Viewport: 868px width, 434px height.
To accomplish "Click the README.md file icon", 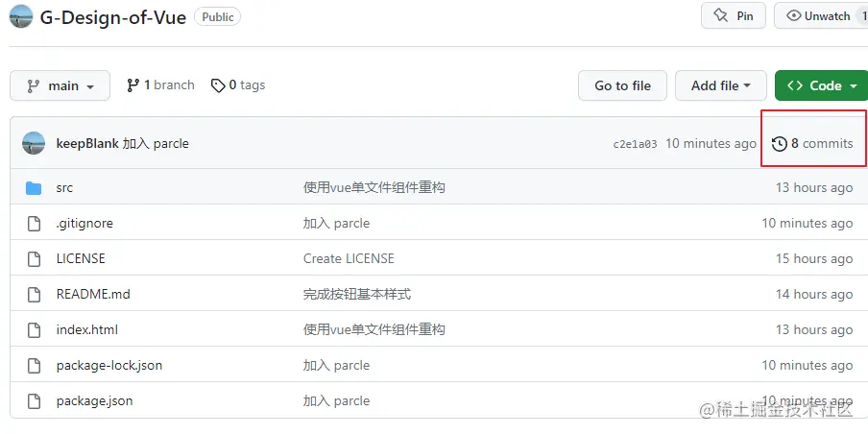I will coord(35,295).
